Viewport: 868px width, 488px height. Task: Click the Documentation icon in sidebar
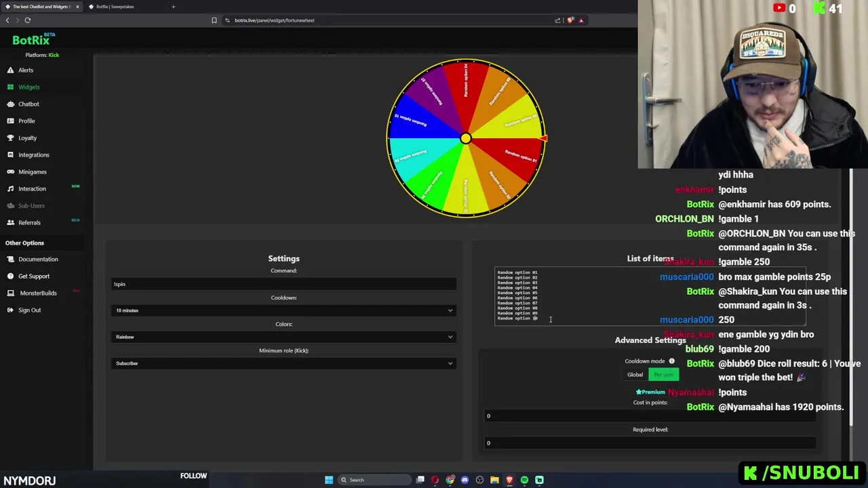11,260
